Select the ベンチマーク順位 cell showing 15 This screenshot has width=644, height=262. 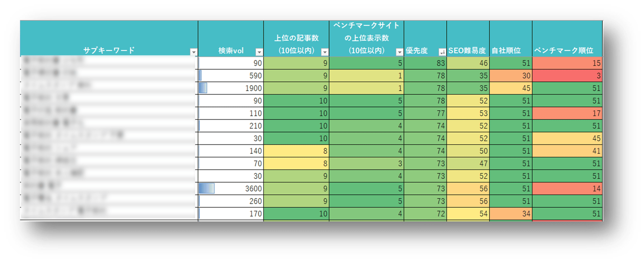point(567,63)
